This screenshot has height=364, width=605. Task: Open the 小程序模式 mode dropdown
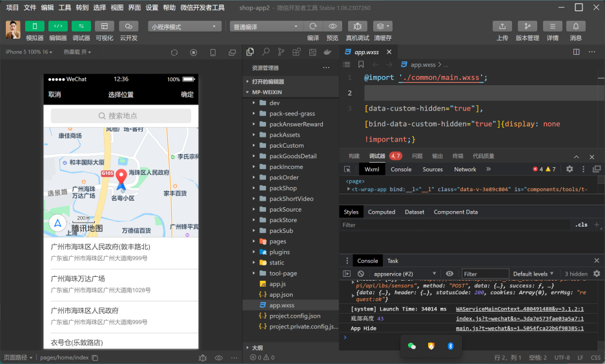[x=185, y=26]
